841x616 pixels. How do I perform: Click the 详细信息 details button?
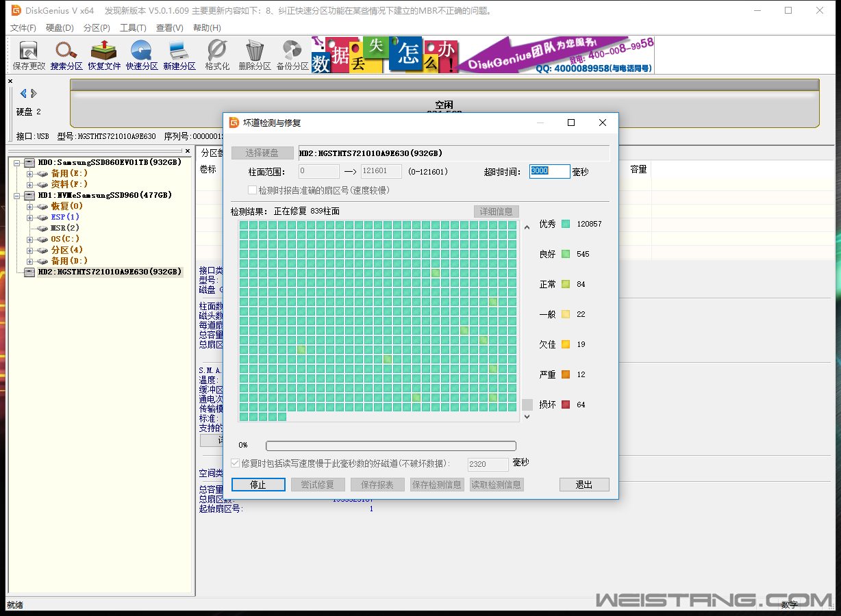click(x=497, y=211)
